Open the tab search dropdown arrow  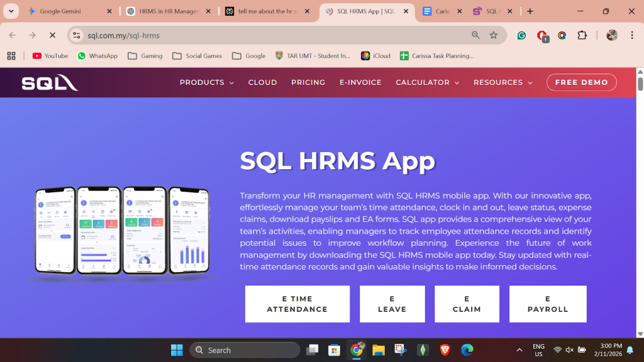click(11, 11)
